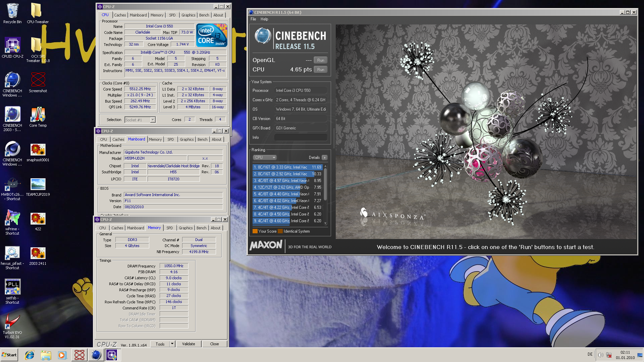The height and width of the screenshot is (362, 644).
Task: Open the Caches tab in top CPU-Z window
Action: tap(120, 15)
